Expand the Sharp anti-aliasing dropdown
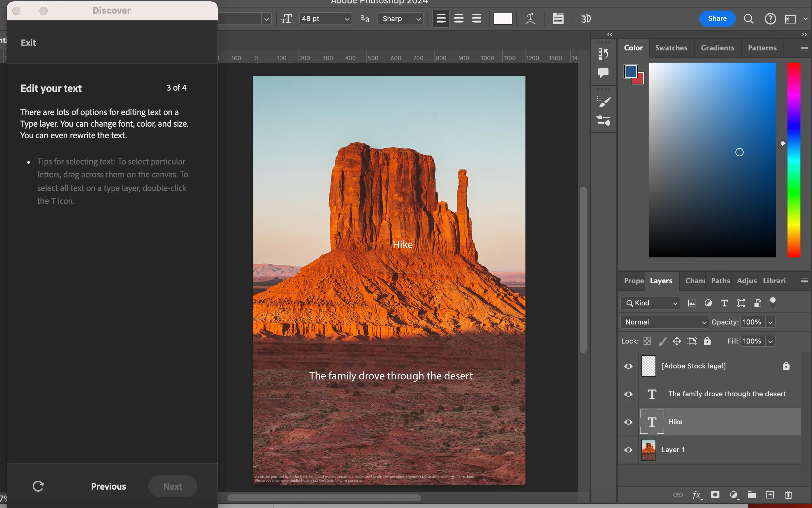This screenshot has width=812, height=508. click(419, 19)
